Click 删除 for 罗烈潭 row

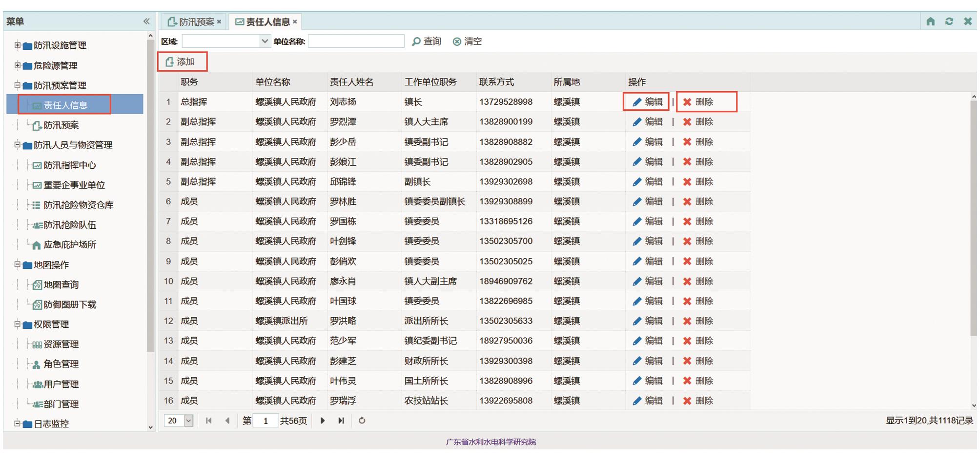click(x=698, y=122)
